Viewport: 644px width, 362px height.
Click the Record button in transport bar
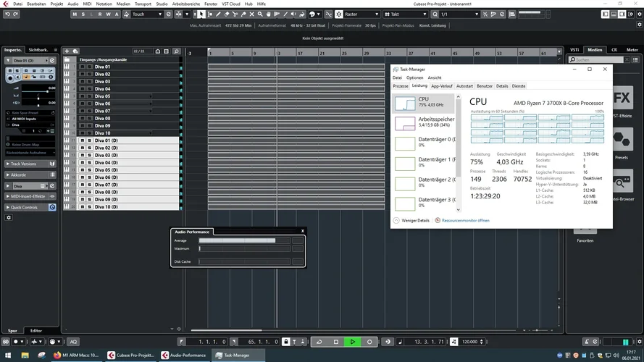[369, 342]
